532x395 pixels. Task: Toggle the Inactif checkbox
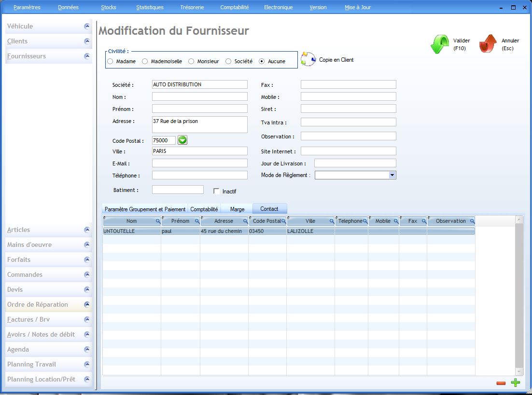[x=216, y=191]
